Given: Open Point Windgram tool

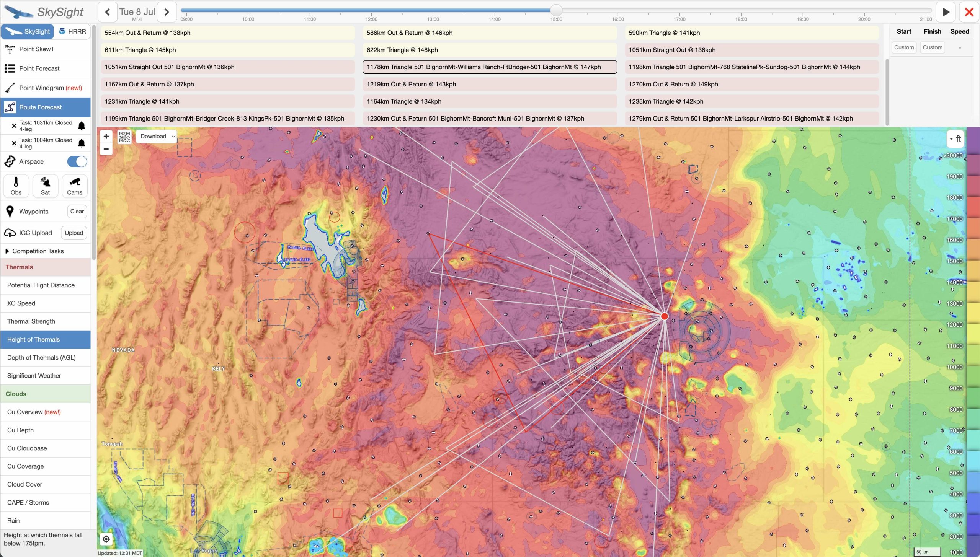Looking at the screenshot, I should [x=46, y=88].
